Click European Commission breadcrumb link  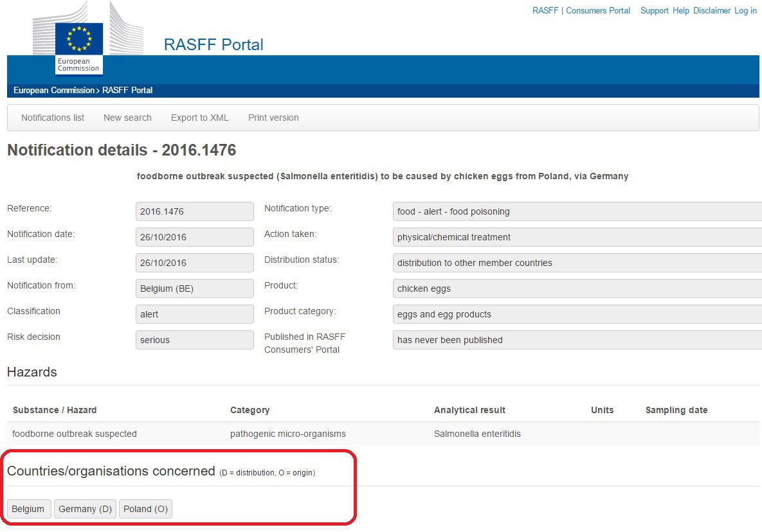54,91
